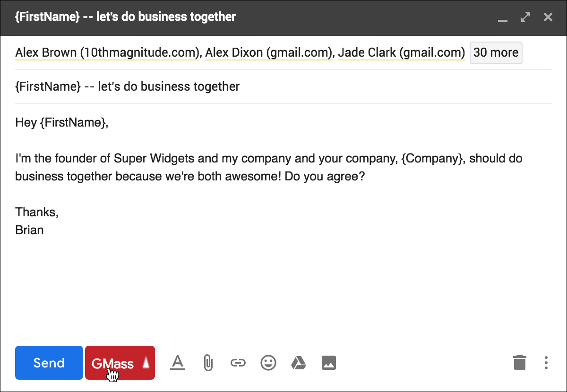Open the emoji picker
Screen dimensions: 567x392
point(268,363)
